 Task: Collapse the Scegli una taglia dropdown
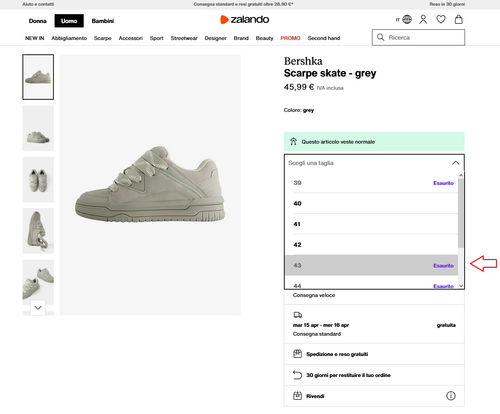[x=455, y=163]
